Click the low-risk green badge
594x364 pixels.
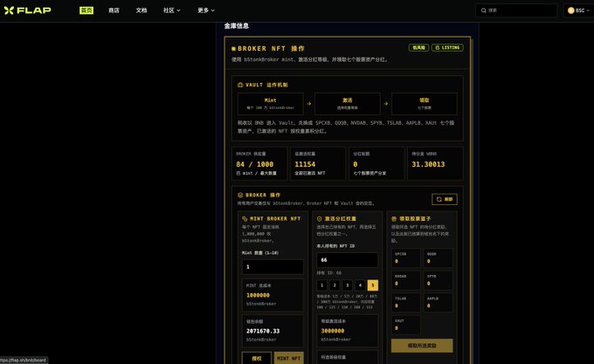click(x=418, y=47)
